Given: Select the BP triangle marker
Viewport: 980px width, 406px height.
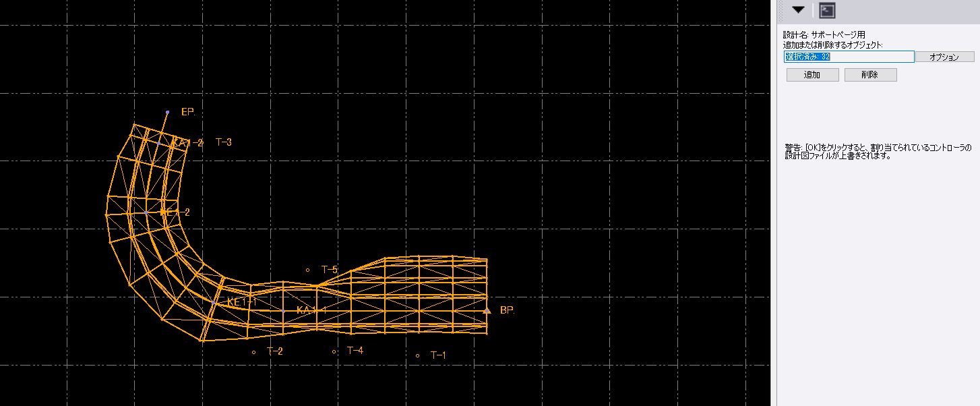Looking at the screenshot, I should click(487, 310).
